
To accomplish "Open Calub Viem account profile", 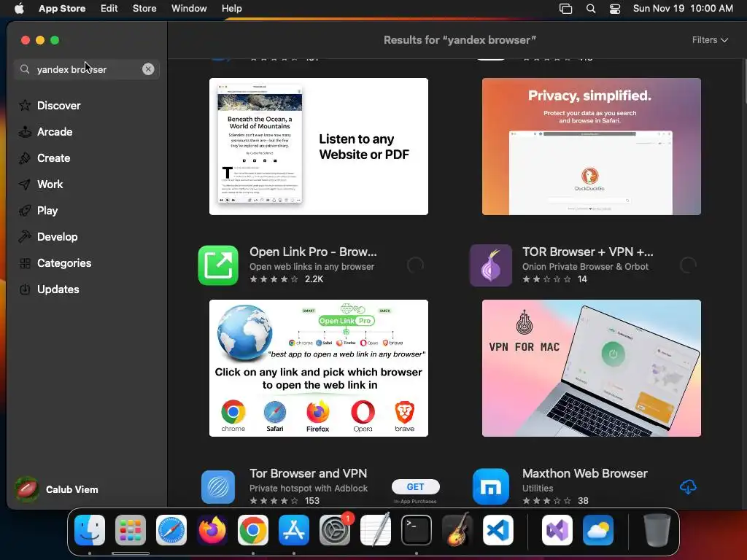I will (x=57, y=489).
